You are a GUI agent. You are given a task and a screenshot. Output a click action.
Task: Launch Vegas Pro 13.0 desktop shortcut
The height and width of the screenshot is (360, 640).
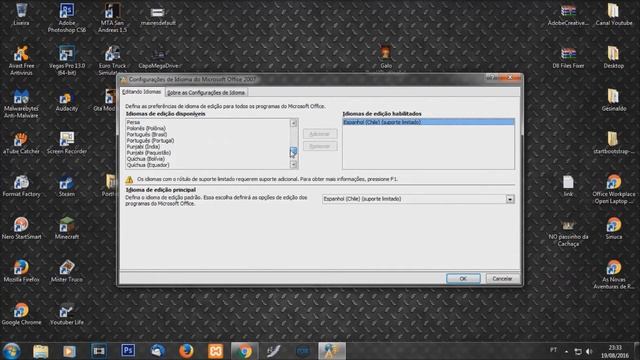[x=67, y=60]
